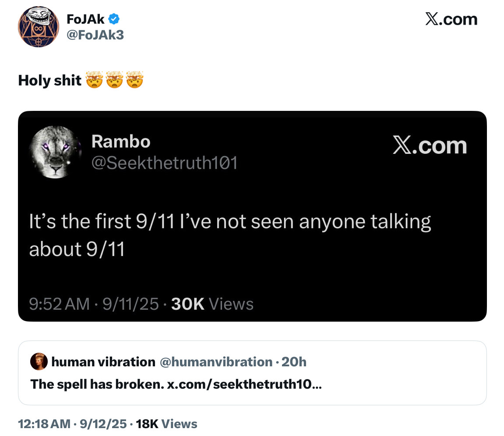The height and width of the screenshot is (436, 504).
Task: Open the @FoJAk3 handle
Action: pyautogui.click(x=95, y=34)
